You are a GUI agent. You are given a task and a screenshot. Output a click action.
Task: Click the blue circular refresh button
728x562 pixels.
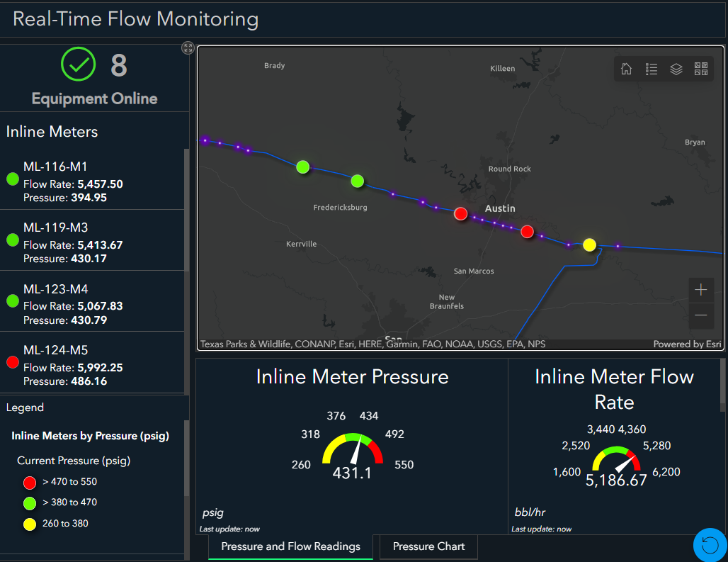[x=710, y=545]
